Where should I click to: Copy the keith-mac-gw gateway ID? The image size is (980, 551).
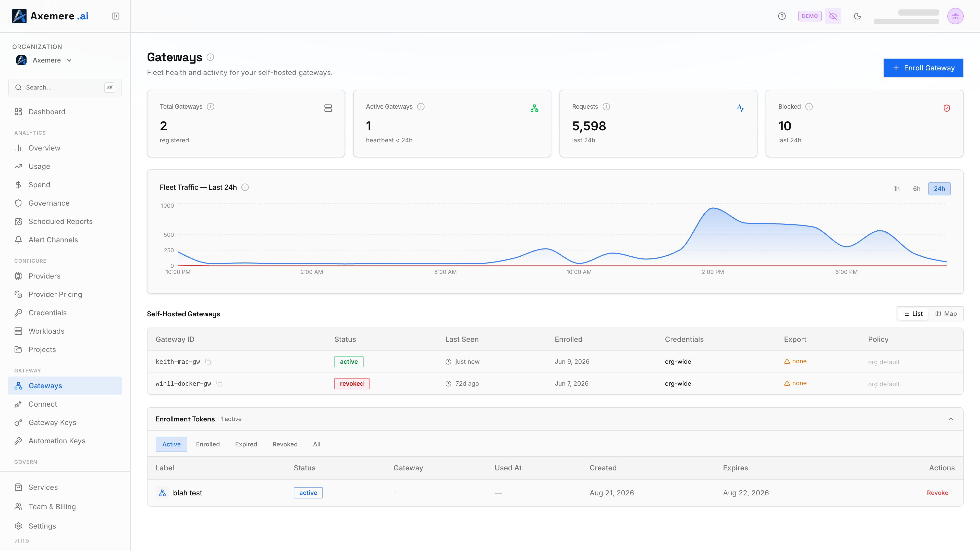click(208, 362)
